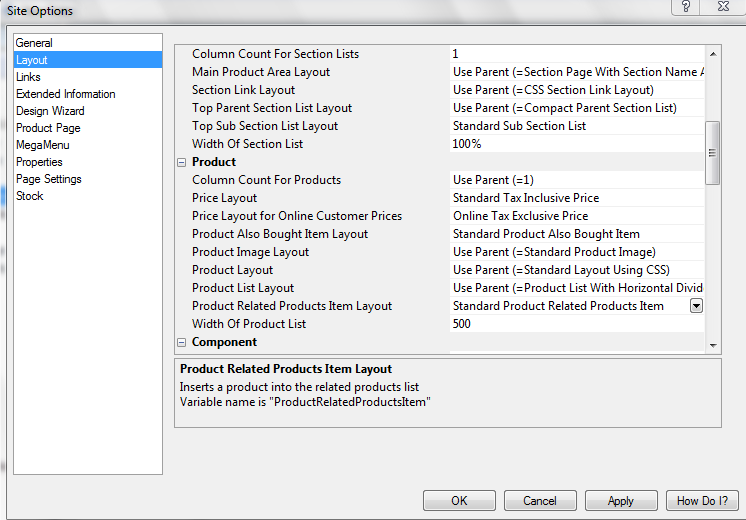Open Design Wizard options
The image size is (746, 520).
pos(50,111)
